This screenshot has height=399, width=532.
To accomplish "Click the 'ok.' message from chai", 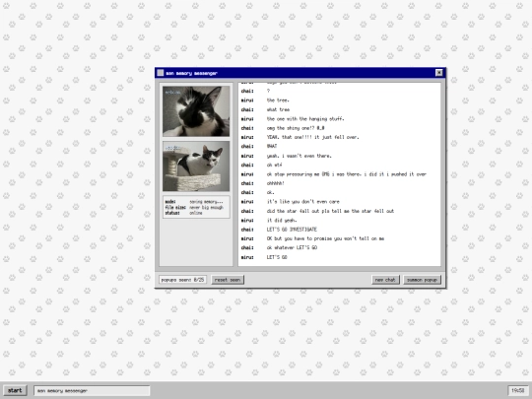I will [270, 192].
